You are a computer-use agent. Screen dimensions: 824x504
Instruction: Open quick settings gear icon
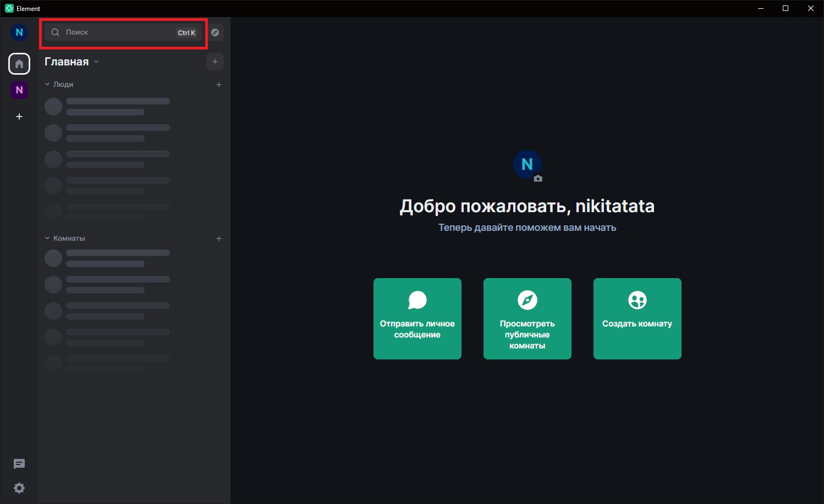click(19, 488)
